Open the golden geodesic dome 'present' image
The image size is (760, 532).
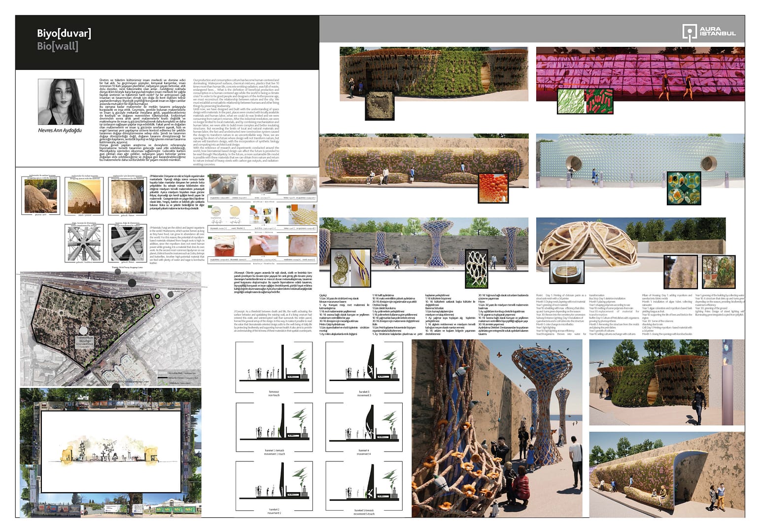tap(84, 195)
